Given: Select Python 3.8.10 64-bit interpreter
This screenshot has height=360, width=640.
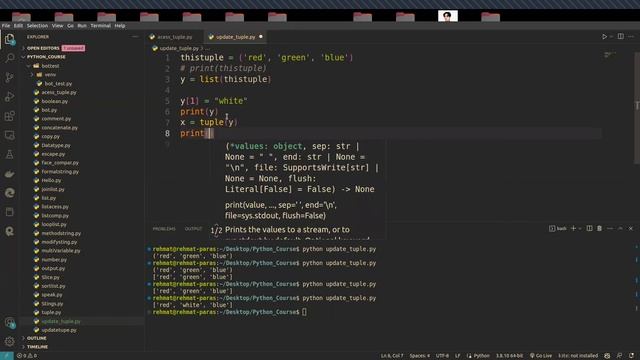Looking at the screenshot, I should tap(509, 356).
